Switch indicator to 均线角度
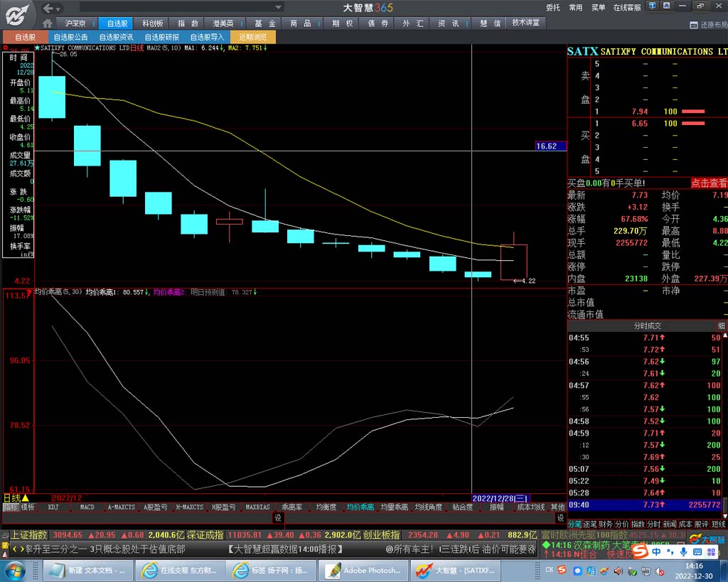The image size is (728, 582). coord(428,507)
